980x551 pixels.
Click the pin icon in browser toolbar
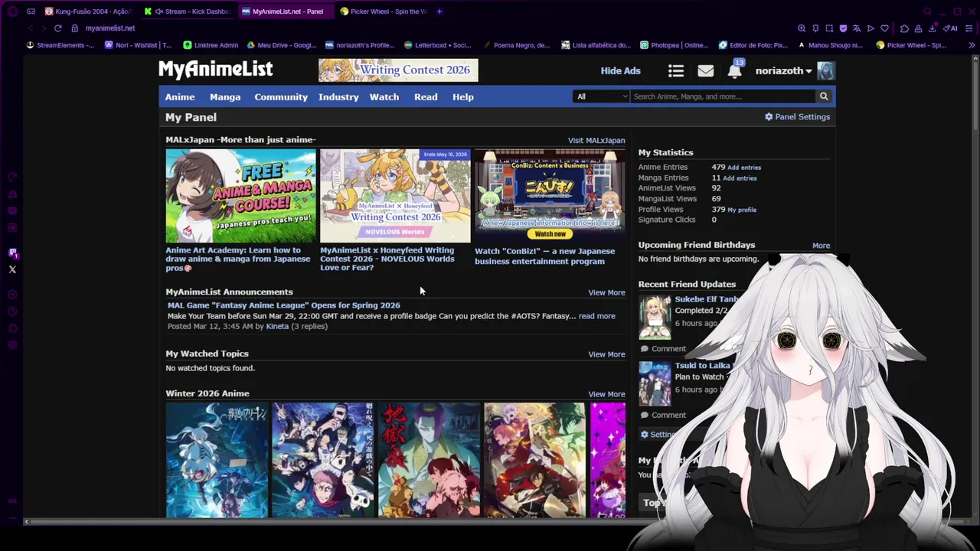815,28
